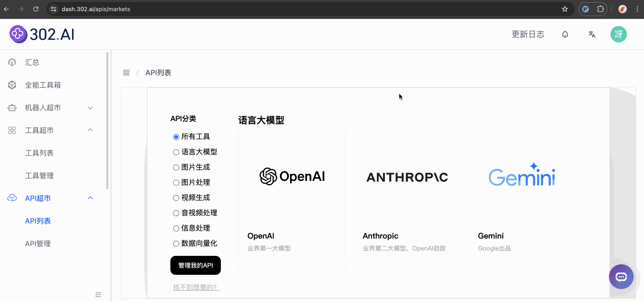
Task: Select the 图片处理 radio option
Action: tap(176, 183)
